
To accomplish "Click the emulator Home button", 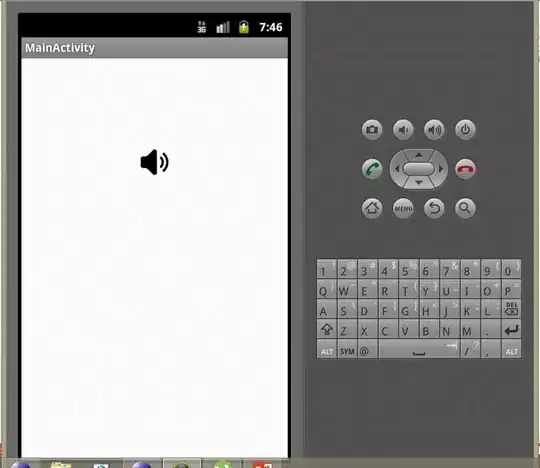I will 372,208.
